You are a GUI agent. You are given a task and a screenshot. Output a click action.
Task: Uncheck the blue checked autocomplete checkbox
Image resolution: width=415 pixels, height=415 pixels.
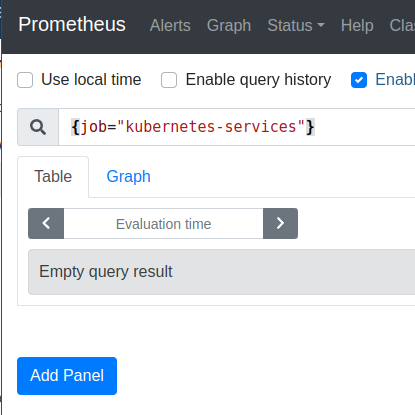[359, 80]
